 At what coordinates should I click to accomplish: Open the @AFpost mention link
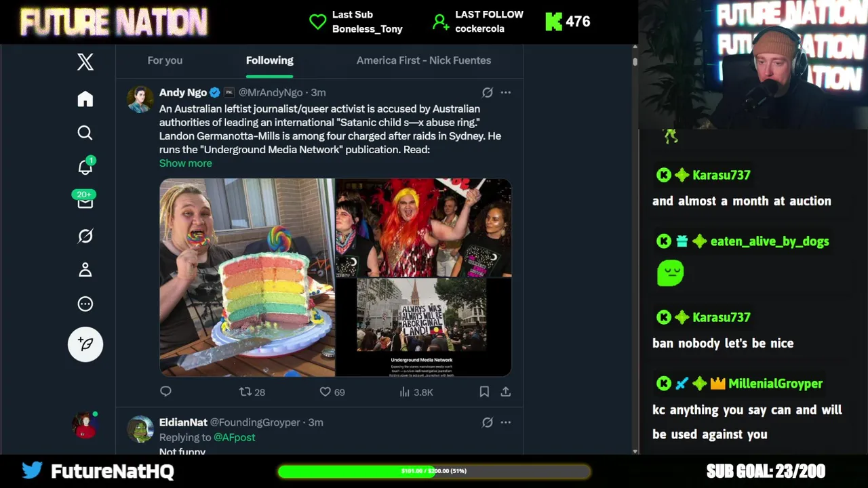pyautogui.click(x=235, y=437)
